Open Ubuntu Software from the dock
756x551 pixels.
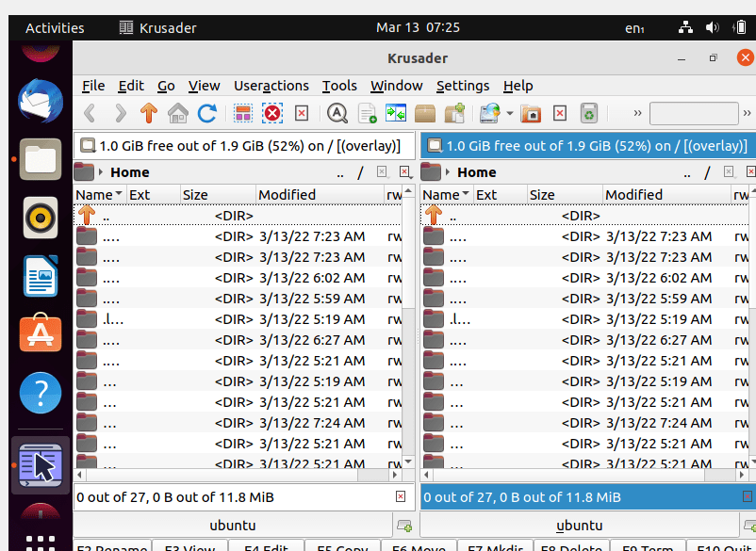[41, 333]
